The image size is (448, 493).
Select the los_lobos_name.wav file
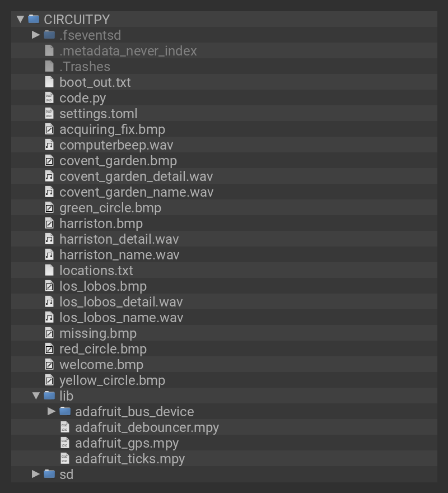pos(121,317)
